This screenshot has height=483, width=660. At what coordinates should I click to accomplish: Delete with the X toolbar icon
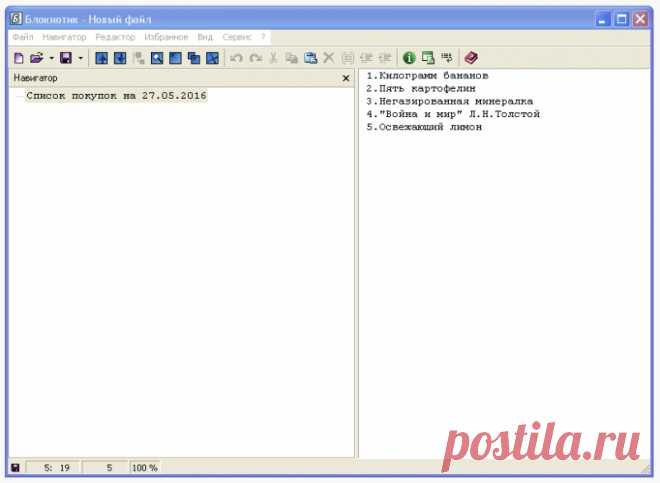[x=329, y=58]
